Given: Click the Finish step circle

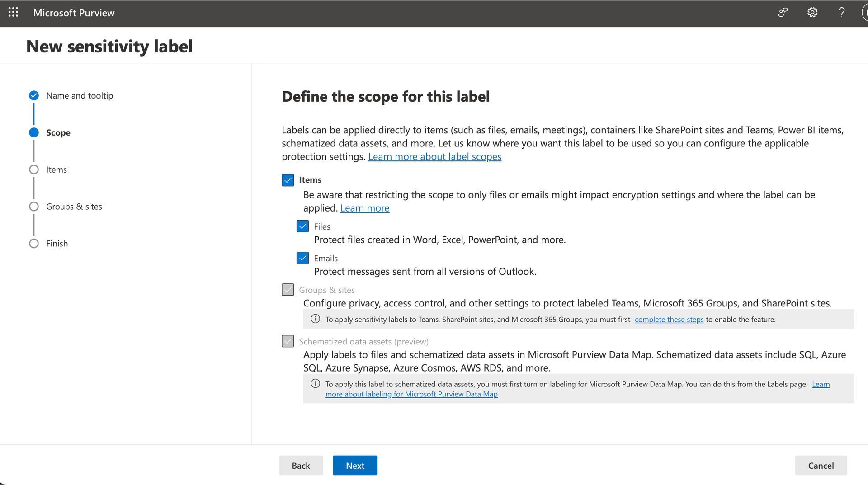Looking at the screenshot, I should [x=34, y=244].
